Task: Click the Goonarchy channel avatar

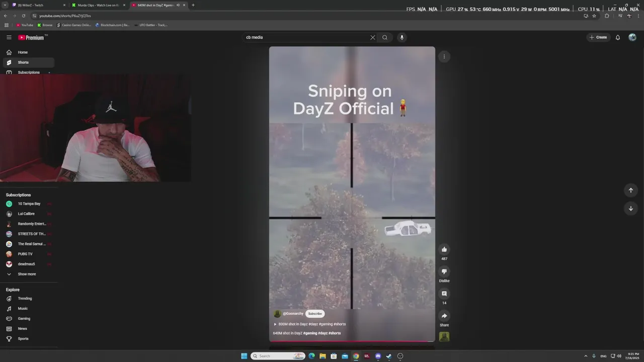Action: pos(277,314)
